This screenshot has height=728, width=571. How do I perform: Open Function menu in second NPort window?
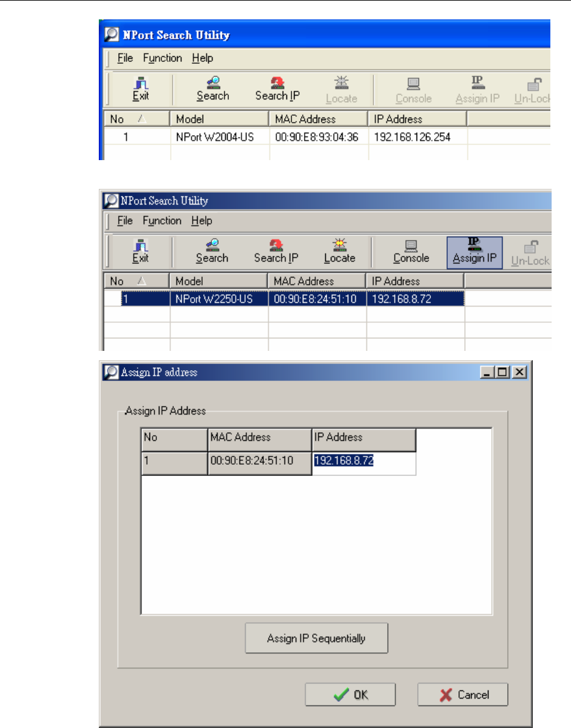coord(162,221)
